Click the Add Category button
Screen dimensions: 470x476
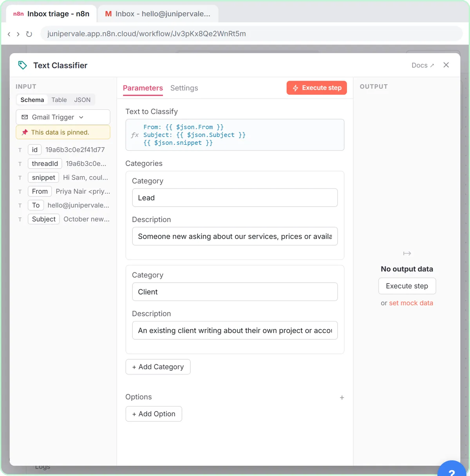click(158, 367)
